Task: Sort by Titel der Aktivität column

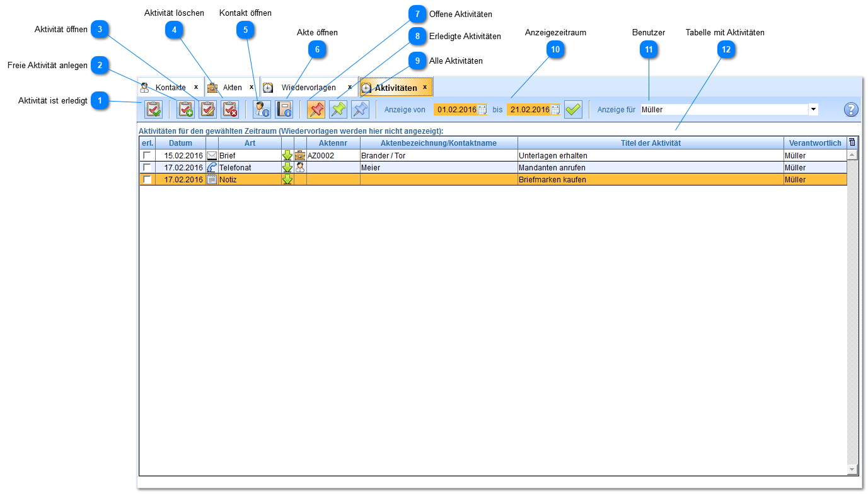Action: pos(651,143)
